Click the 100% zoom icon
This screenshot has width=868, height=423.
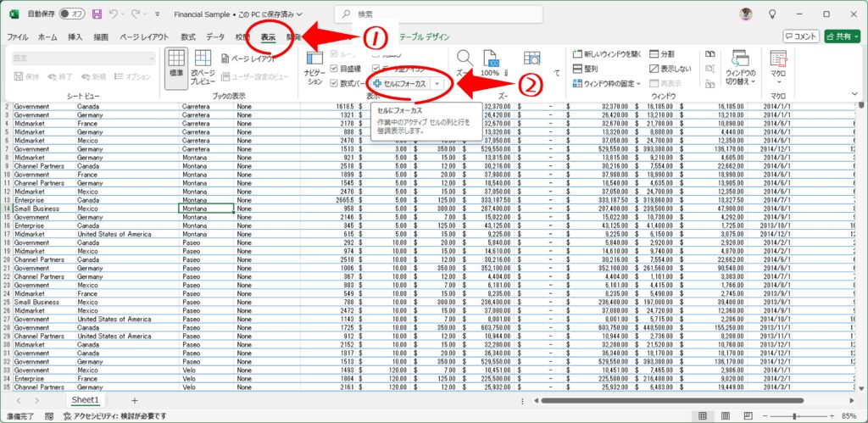pyautogui.click(x=490, y=62)
